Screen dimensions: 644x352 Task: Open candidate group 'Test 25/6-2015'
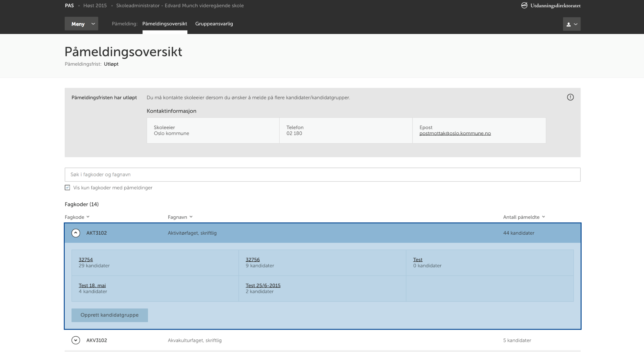(x=263, y=285)
